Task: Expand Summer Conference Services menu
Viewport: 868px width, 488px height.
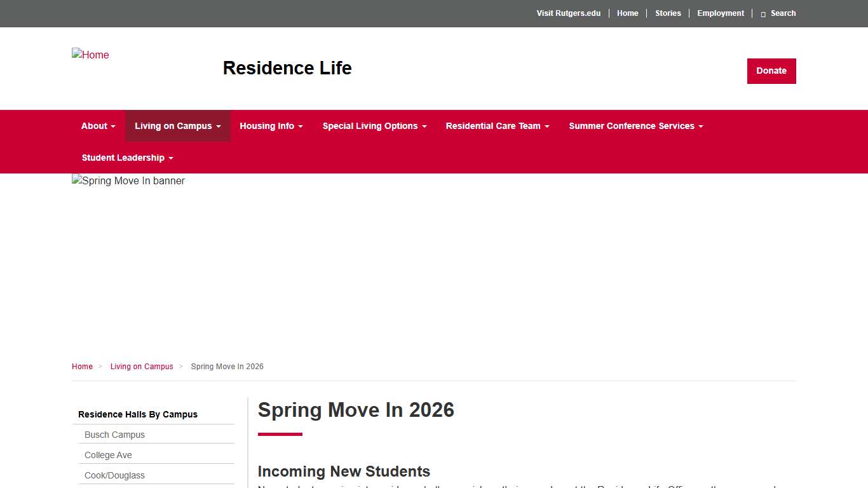Action: pyautogui.click(x=635, y=126)
